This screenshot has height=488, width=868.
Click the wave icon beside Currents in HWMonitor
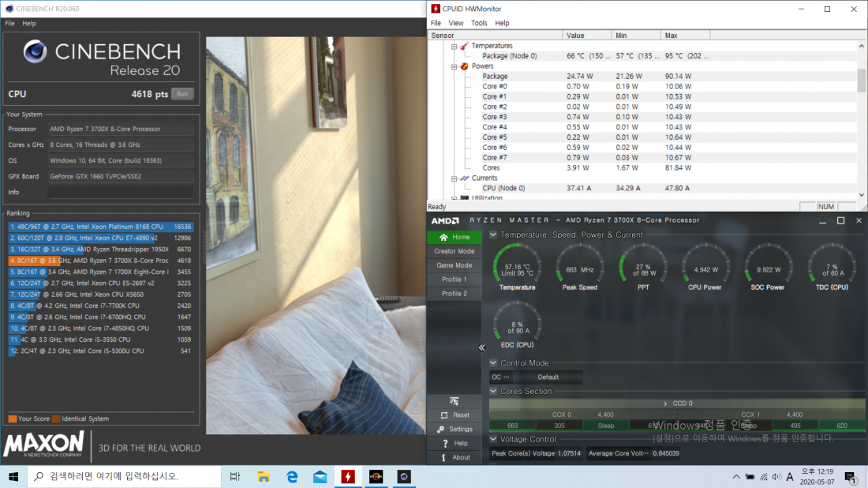pos(465,178)
